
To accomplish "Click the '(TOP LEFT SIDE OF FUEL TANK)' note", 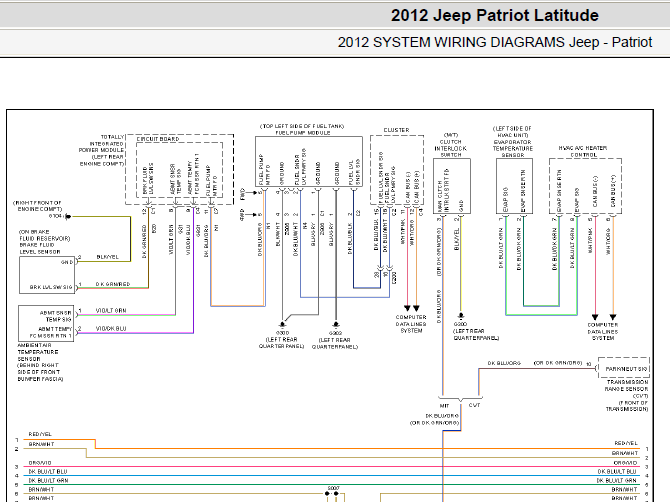I will click(x=302, y=126).
